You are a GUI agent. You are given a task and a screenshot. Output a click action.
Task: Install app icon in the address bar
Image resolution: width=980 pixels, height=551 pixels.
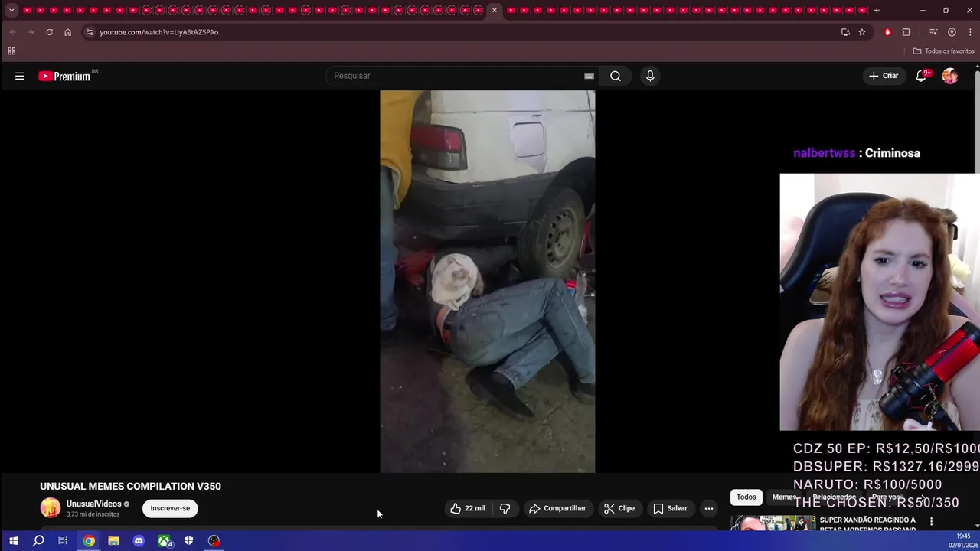pos(845,32)
